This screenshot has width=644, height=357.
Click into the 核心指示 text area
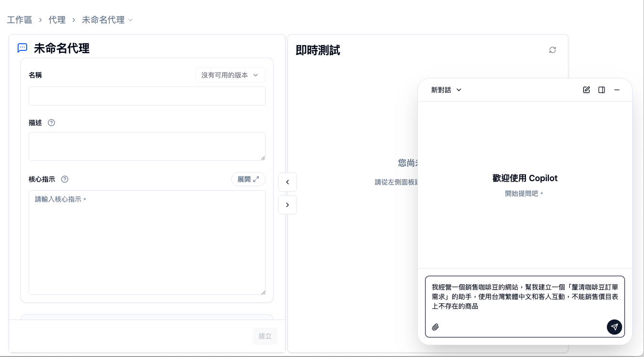(x=147, y=242)
